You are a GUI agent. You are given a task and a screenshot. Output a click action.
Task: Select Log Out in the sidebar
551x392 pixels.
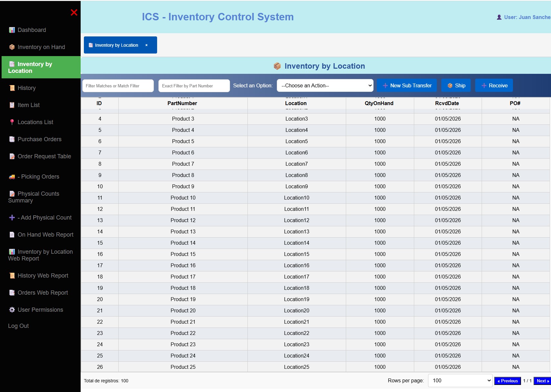coord(18,326)
